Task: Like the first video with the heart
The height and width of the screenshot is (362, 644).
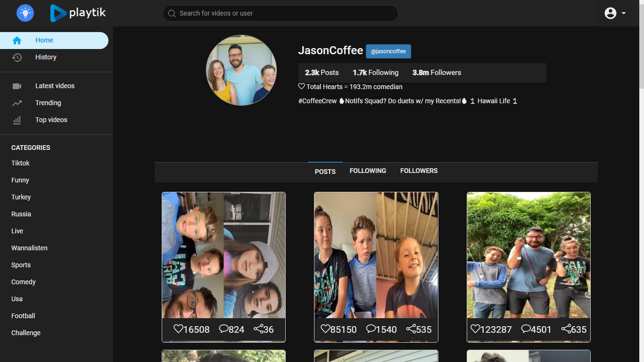Action: point(179,329)
